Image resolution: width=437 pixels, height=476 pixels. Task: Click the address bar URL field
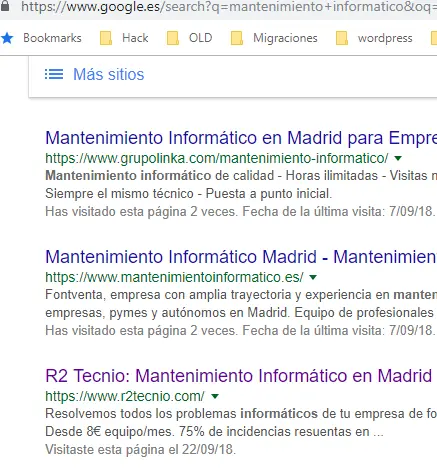[229, 6]
